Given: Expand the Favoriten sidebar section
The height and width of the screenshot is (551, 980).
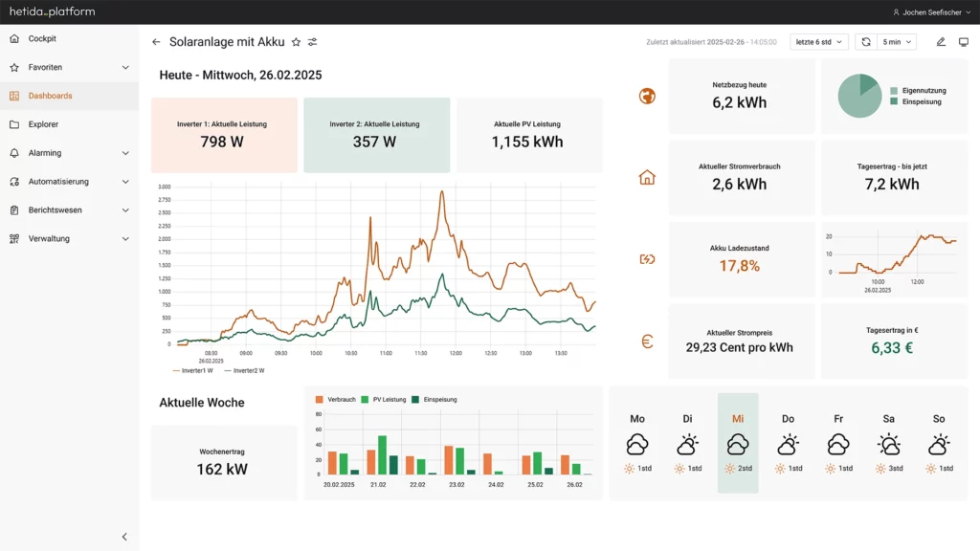Looking at the screenshot, I should 69,68.
